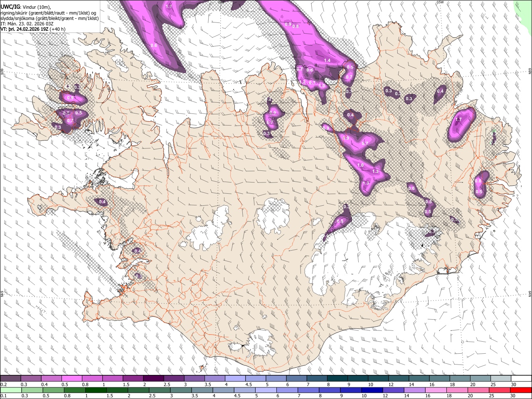The width and height of the screenshot is (532, 399).
Task: Select the light pink swatch at 16 in bottom legend
Action: (436, 390)
